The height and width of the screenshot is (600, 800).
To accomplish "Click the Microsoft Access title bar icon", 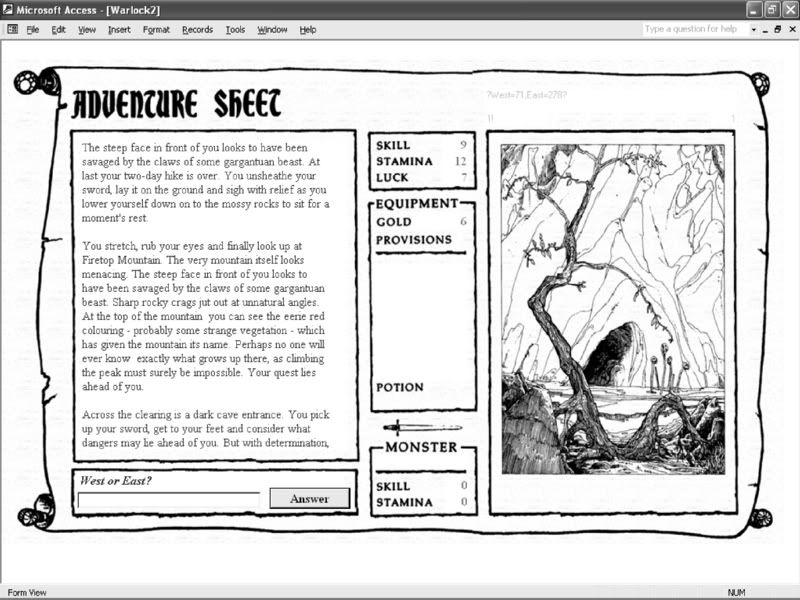I will (x=9, y=9).
